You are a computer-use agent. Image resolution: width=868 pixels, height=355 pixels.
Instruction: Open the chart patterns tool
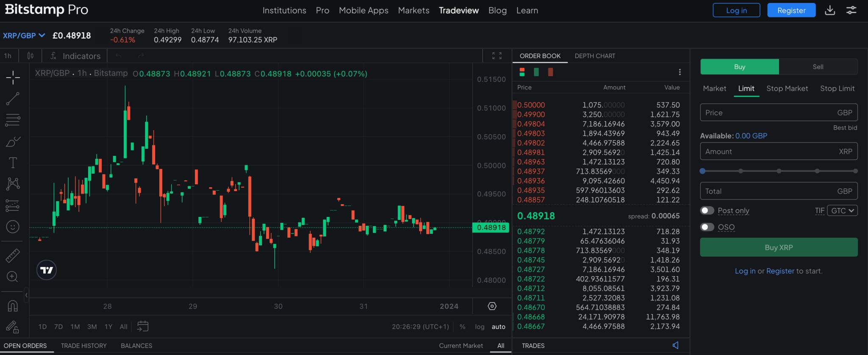tap(13, 184)
